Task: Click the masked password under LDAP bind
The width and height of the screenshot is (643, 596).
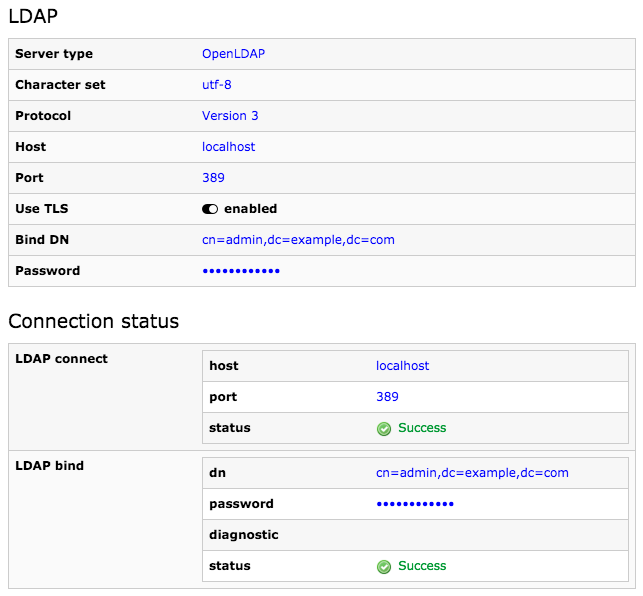Action: [415, 504]
